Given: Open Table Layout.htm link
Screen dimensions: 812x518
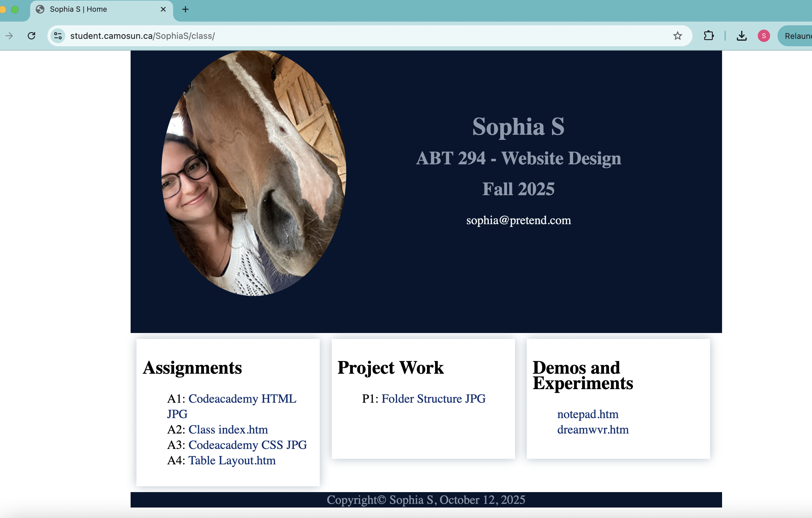Looking at the screenshot, I should tap(232, 461).
